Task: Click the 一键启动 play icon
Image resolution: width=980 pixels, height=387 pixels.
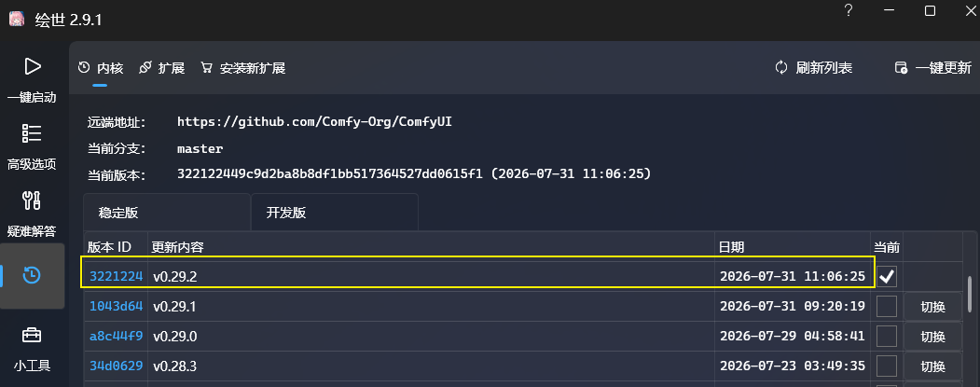Action: pyautogui.click(x=32, y=67)
